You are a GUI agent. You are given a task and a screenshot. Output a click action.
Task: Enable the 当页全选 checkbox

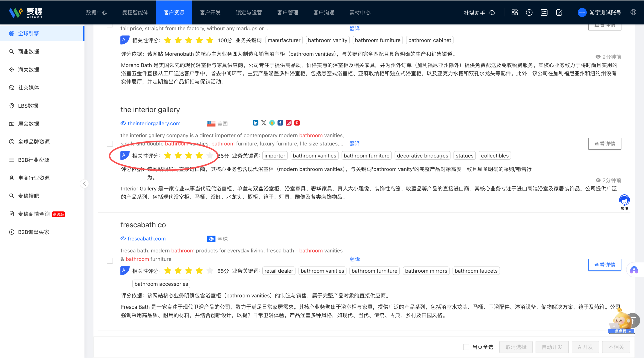(x=466, y=347)
